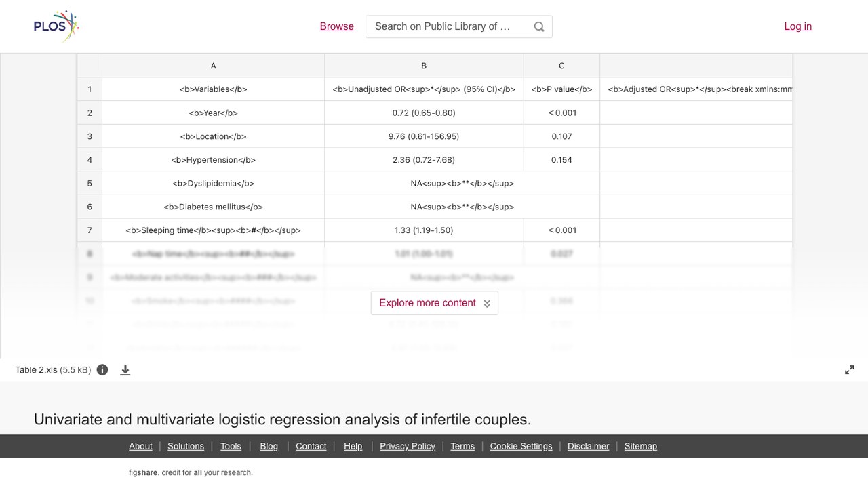The height and width of the screenshot is (488, 868).
Task: Read the Disclaimer page
Action: point(589,446)
